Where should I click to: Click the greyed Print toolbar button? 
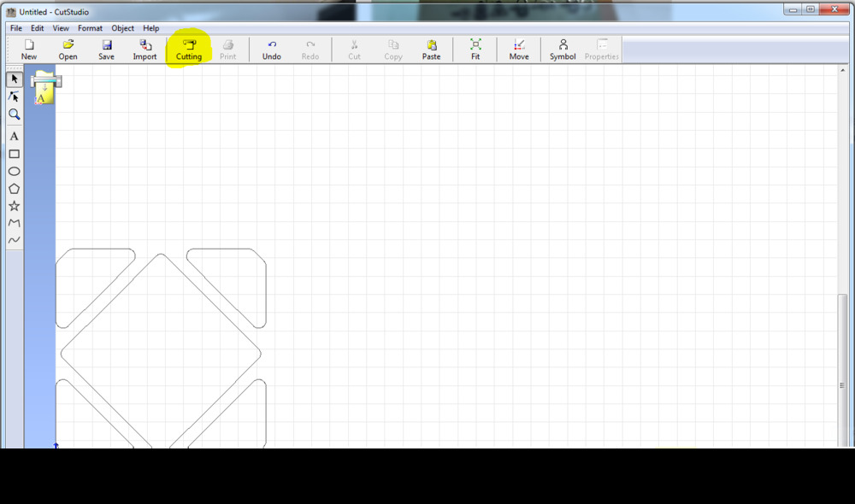pyautogui.click(x=228, y=50)
